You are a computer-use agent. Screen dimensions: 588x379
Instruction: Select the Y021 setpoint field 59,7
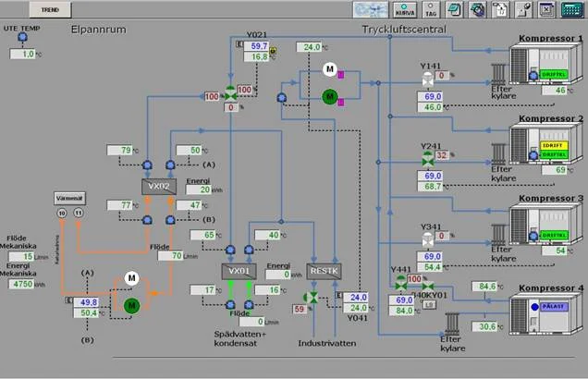tap(256, 46)
